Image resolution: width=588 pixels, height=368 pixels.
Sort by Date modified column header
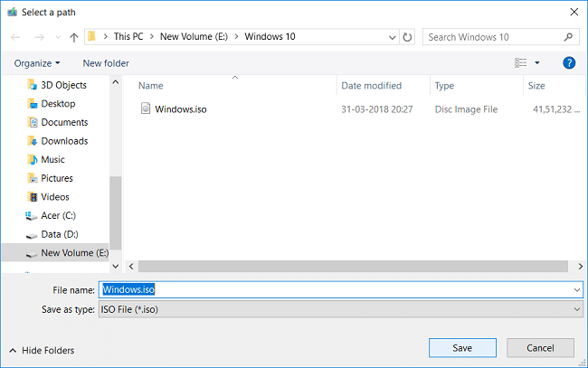371,86
